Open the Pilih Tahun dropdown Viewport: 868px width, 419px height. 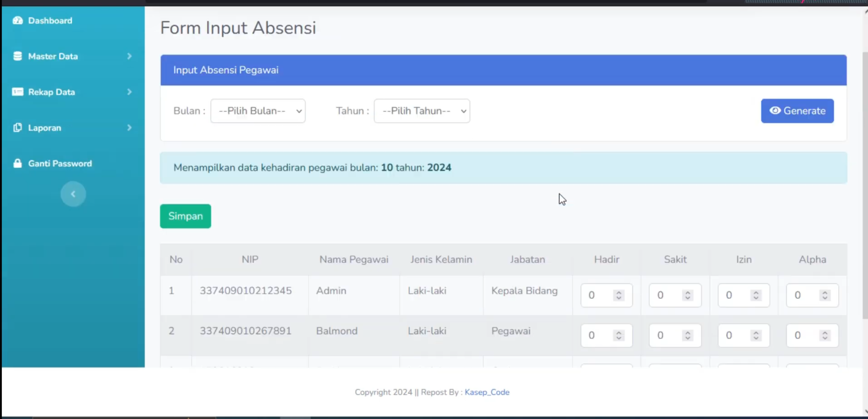[x=422, y=111]
